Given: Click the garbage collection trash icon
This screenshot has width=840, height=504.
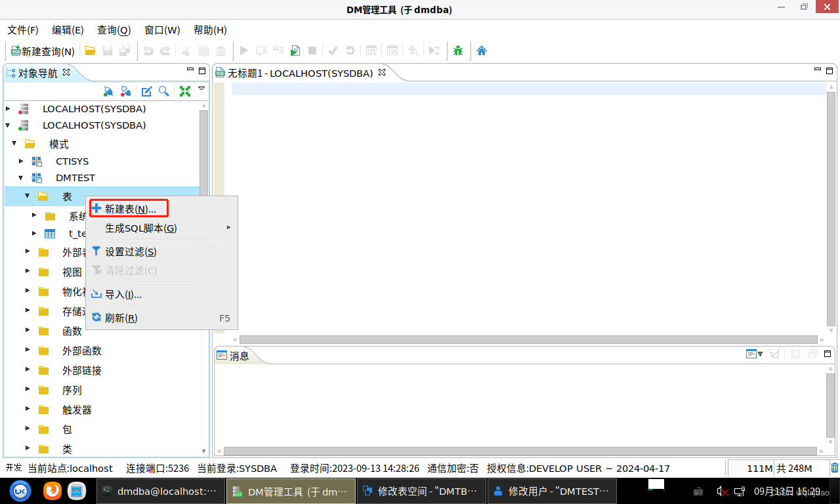Looking at the screenshot, I should (x=834, y=468).
